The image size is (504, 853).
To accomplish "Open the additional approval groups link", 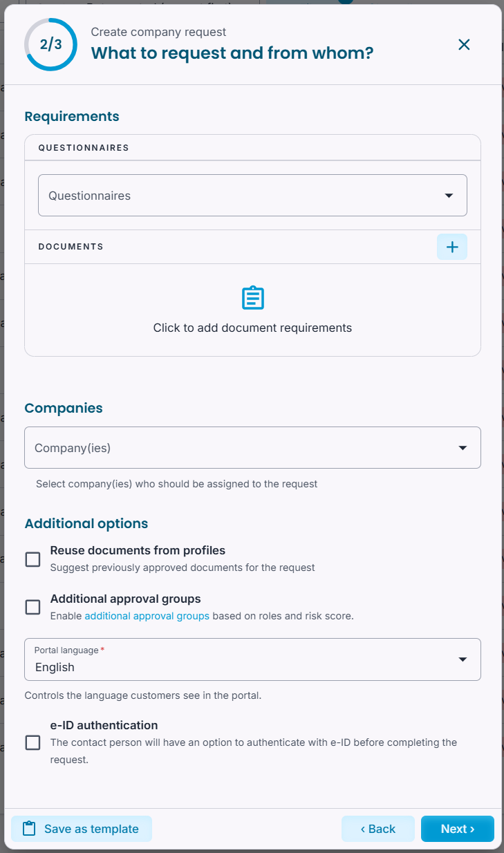I will point(147,616).
